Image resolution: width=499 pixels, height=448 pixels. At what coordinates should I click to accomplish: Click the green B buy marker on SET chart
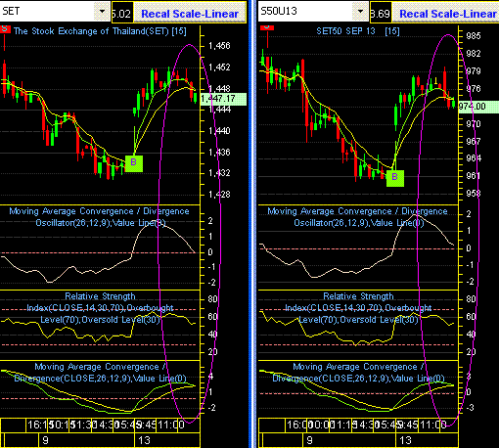click(134, 163)
